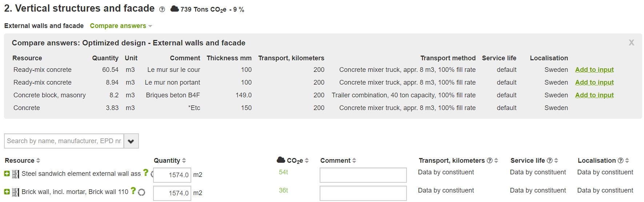
Task: Click the resource search input field
Action: 64,141
